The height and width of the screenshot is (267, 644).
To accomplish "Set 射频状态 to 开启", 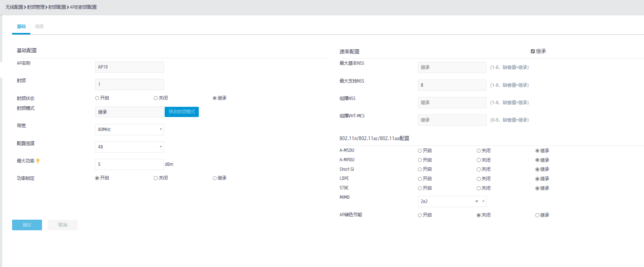I will 97,98.
